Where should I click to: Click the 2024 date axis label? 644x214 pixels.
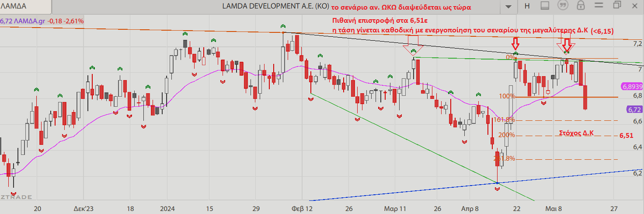pos(167,208)
